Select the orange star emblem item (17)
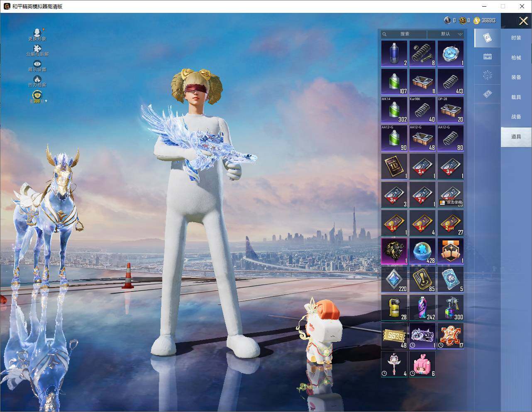 tap(451, 336)
